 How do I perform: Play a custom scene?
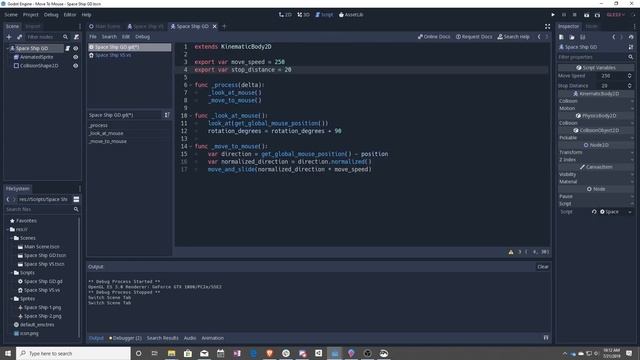tap(597, 15)
